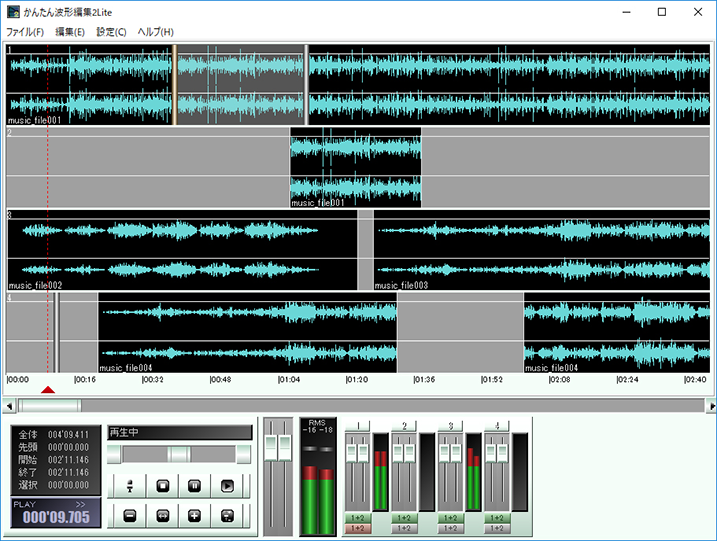Click the right end button of position slider
The width and height of the screenshot is (717, 541).
pyautogui.click(x=243, y=455)
